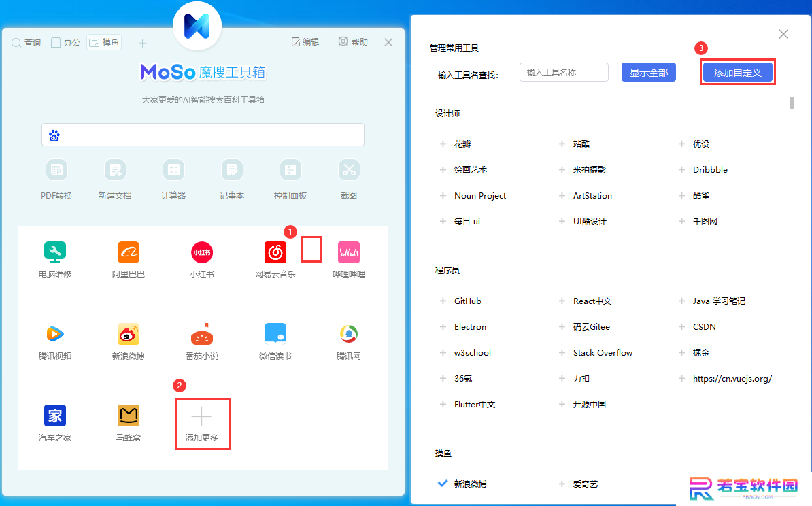Uncheck 新浪微博 in the 摸鱼 list

click(x=443, y=484)
